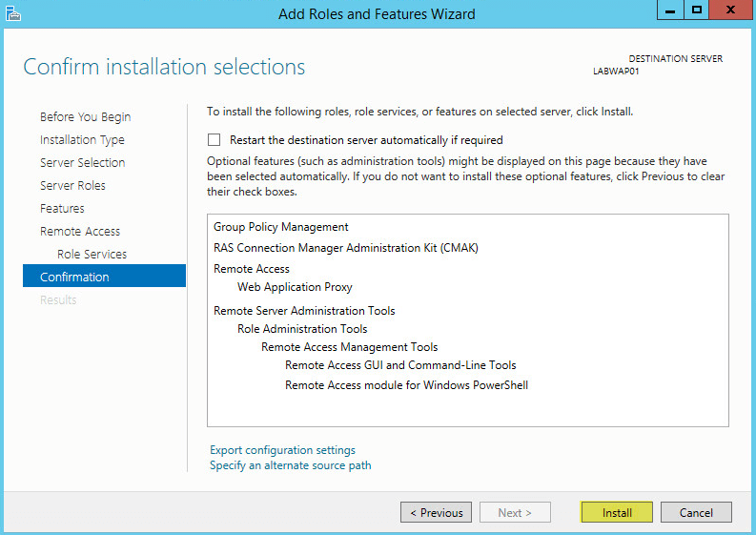Screen dimensions: 756x535
Task: Navigate to the Server Roles step
Action: (x=72, y=185)
